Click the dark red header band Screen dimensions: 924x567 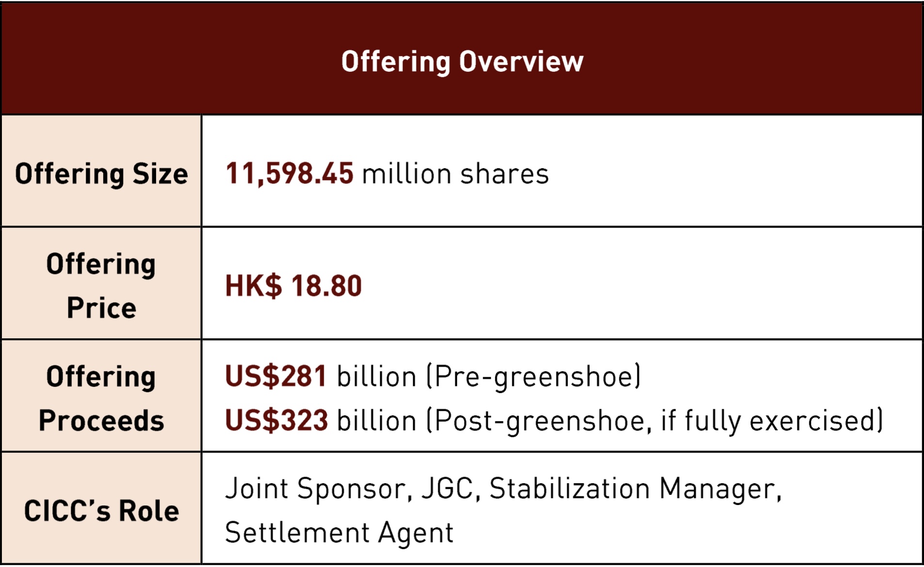(462, 59)
